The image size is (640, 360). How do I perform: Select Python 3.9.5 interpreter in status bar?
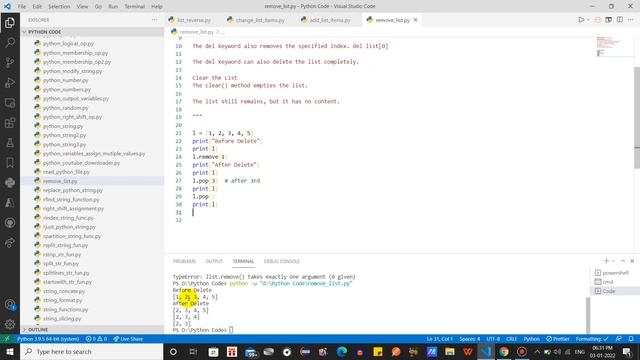48,339
